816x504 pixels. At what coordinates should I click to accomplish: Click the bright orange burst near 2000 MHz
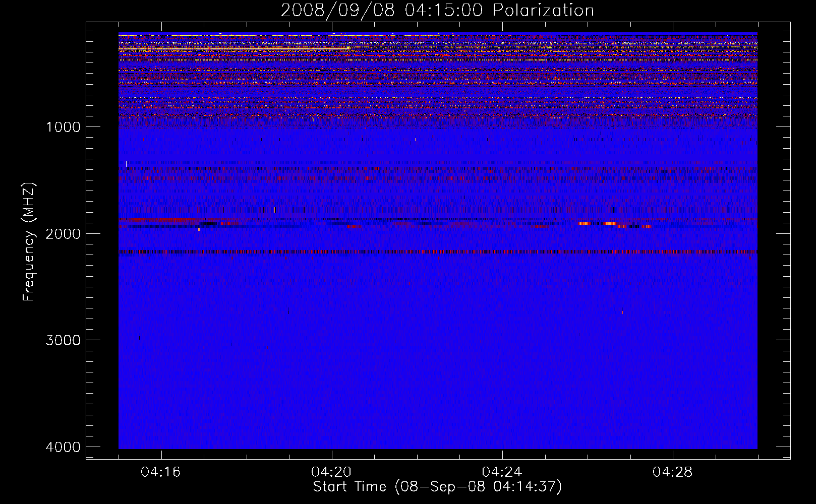click(610, 224)
